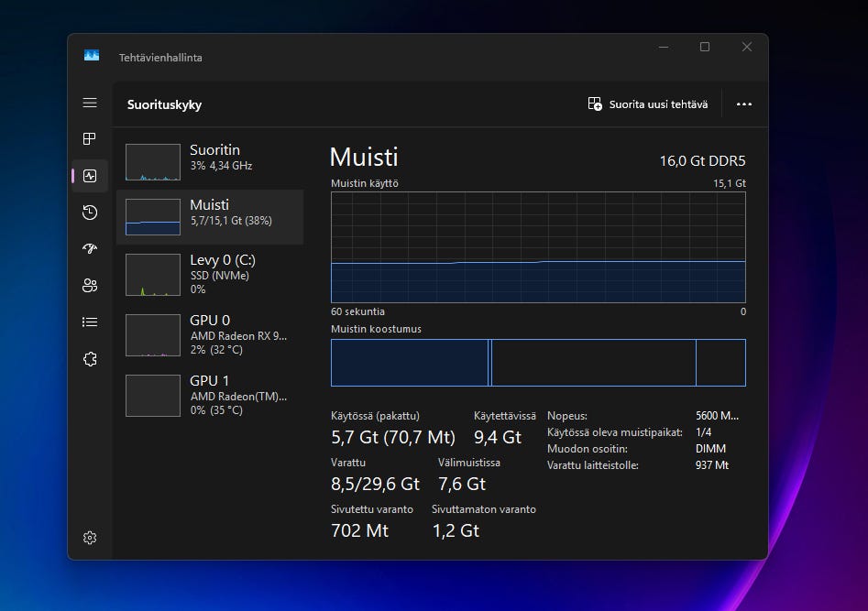This screenshot has height=611, width=868.
Task: Click the 'Muisti' heading on the right
Action: pos(364,158)
